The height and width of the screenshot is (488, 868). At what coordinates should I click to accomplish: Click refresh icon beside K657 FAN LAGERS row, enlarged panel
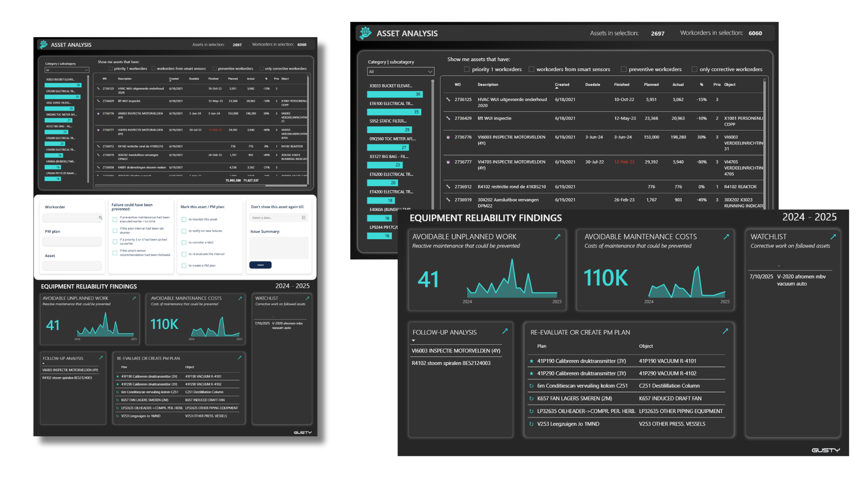[532, 399]
